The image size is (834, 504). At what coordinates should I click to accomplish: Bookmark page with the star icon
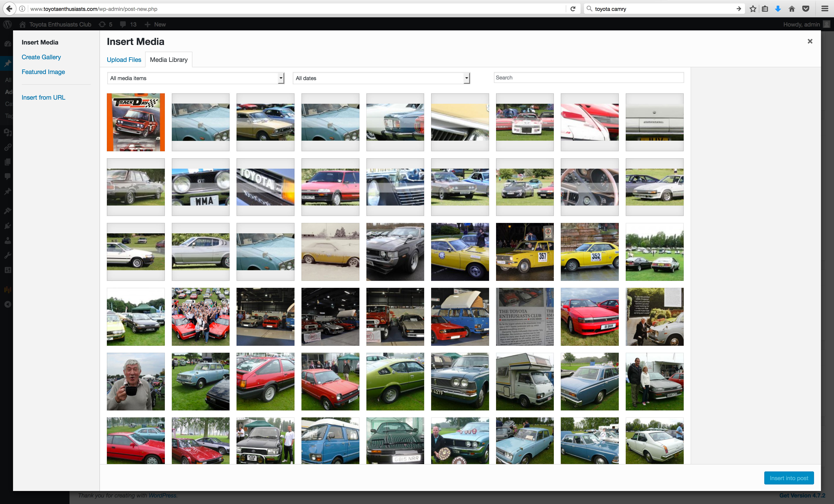[752, 9]
